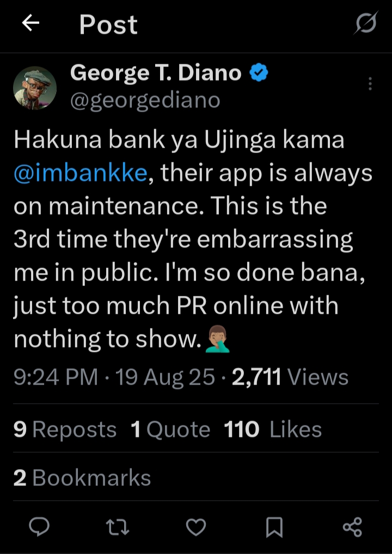Viewport: 392px width, 554px height.
Task: Tap the 9:24 PM timestamp
Action: pyautogui.click(x=56, y=377)
